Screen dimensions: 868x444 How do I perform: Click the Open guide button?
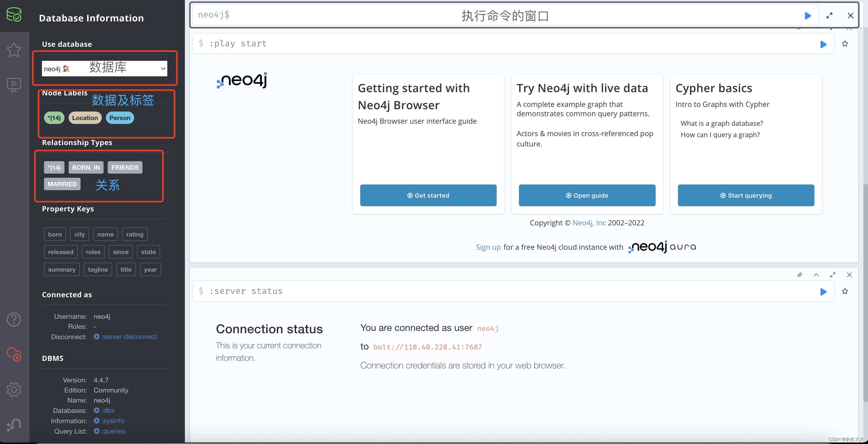[587, 195]
